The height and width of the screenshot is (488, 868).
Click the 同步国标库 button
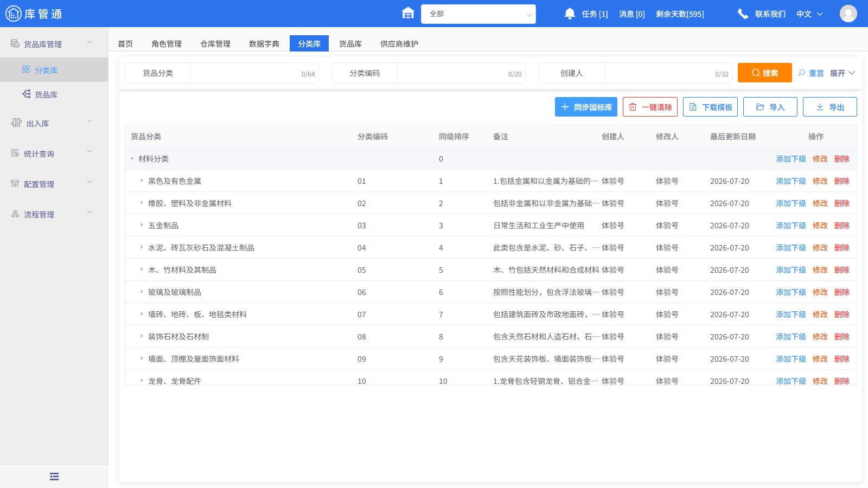[x=586, y=107]
